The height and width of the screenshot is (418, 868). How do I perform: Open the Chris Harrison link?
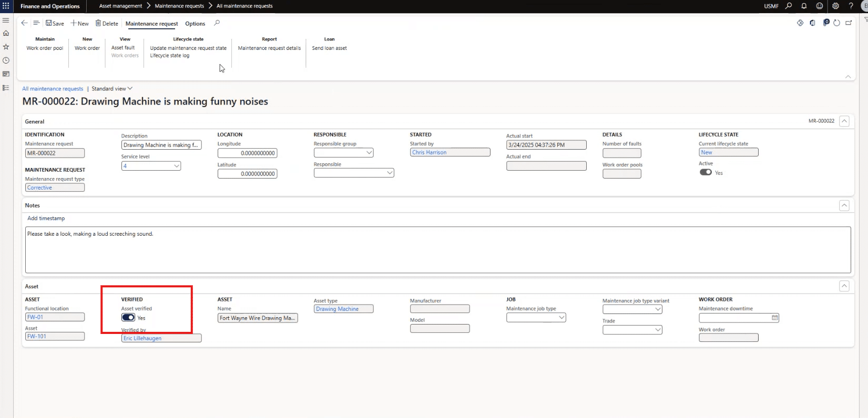pos(429,152)
